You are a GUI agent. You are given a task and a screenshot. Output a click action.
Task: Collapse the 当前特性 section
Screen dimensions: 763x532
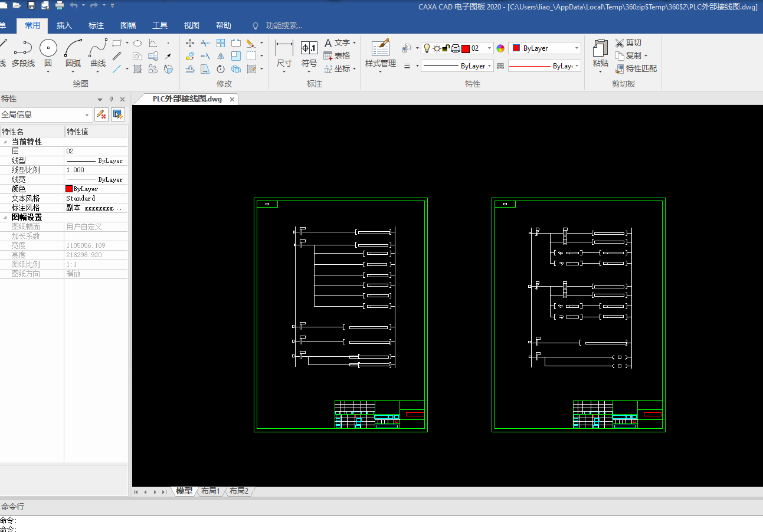[5, 142]
